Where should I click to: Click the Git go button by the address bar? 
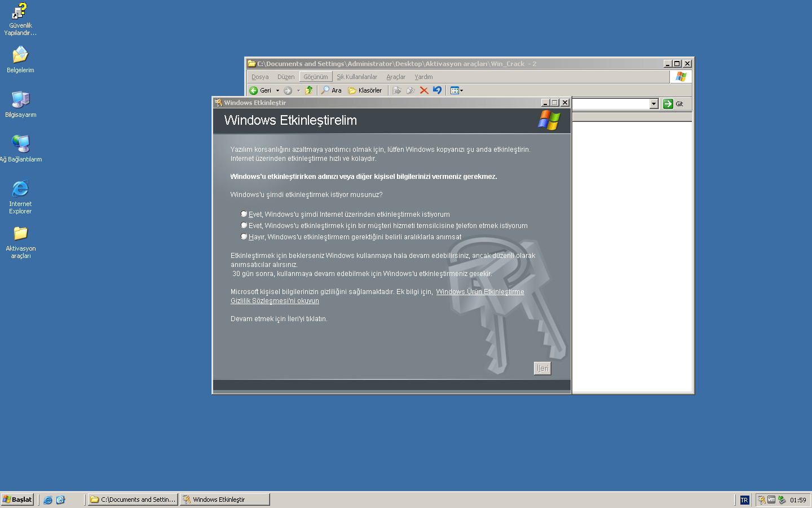tap(673, 104)
